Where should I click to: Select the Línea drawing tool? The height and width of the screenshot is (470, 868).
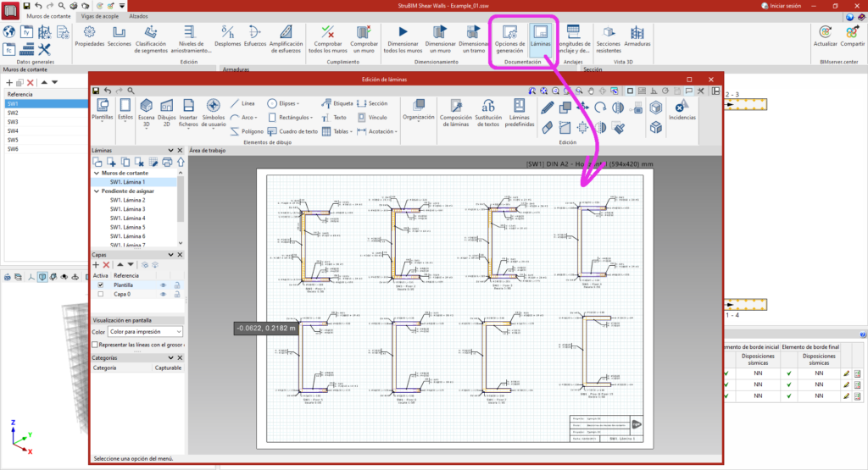click(x=242, y=103)
